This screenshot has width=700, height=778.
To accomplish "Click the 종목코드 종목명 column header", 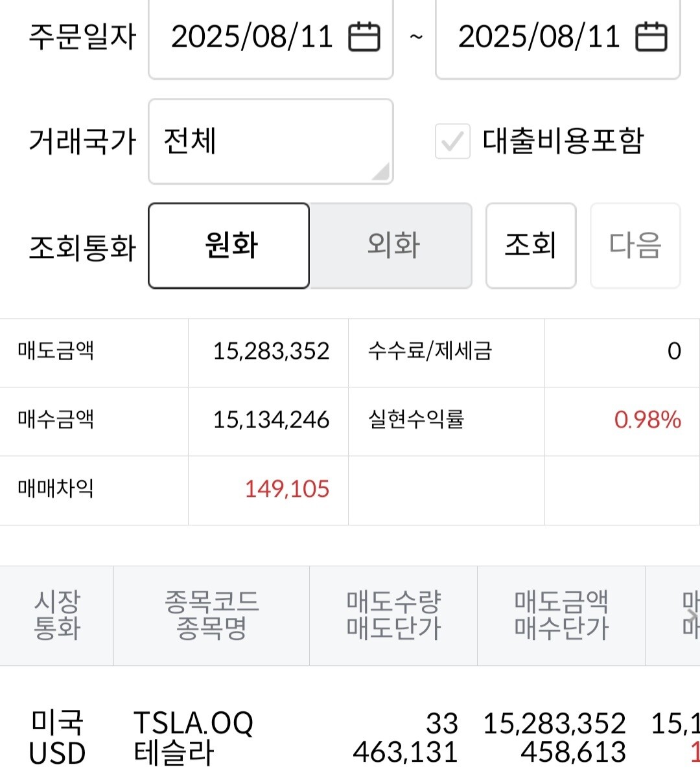I will tap(212, 615).
